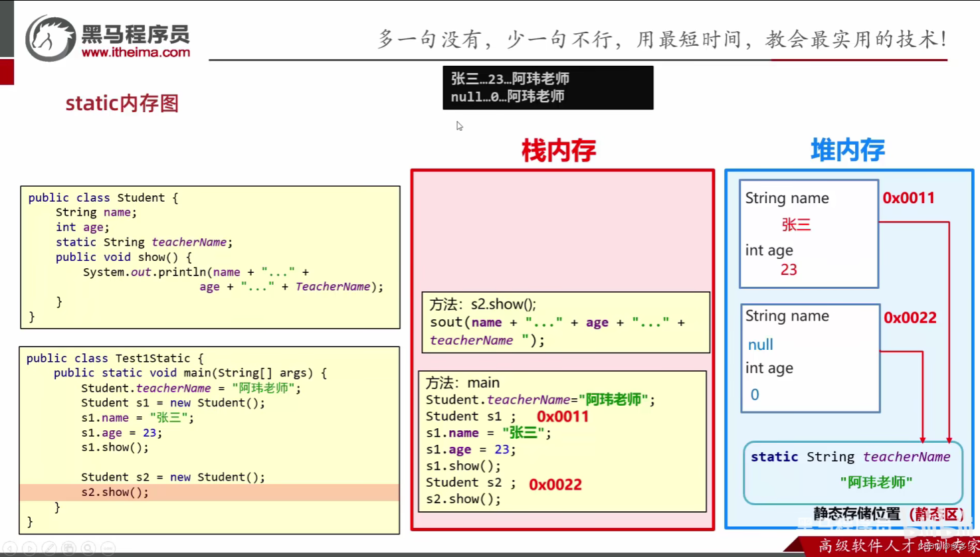Screen dimensions: 980x557
Task: Open the more options ellipsis icon
Action: (108, 548)
